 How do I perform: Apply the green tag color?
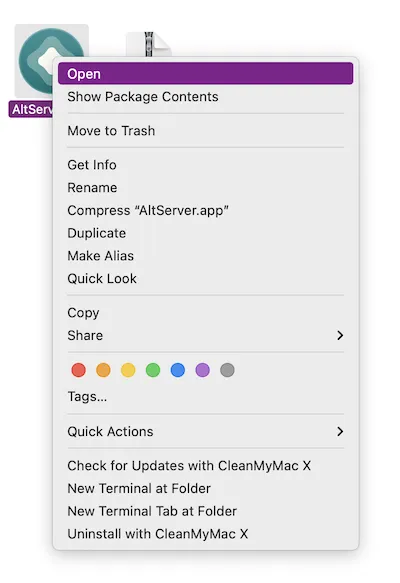[x=153, y=370]
